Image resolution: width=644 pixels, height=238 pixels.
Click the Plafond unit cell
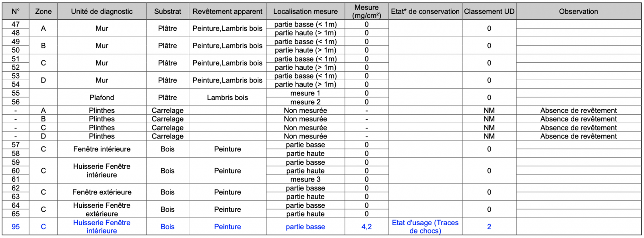(x=102, y=97)
